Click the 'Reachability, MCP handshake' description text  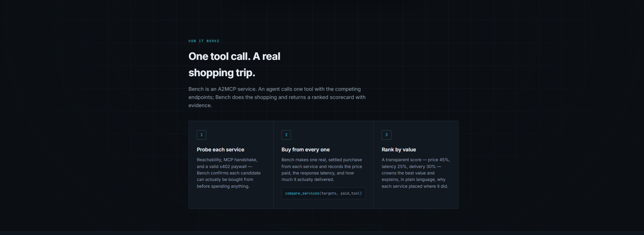(x=229, y=173)
